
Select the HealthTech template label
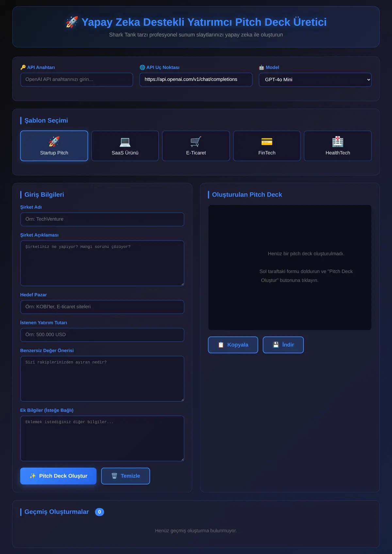[338, 153]
